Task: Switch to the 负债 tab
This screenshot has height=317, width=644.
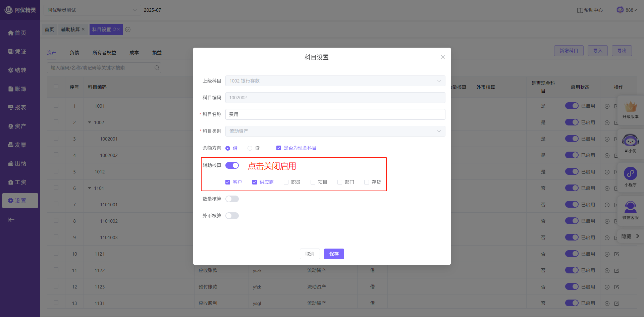Action: click(x=74, y=53)
